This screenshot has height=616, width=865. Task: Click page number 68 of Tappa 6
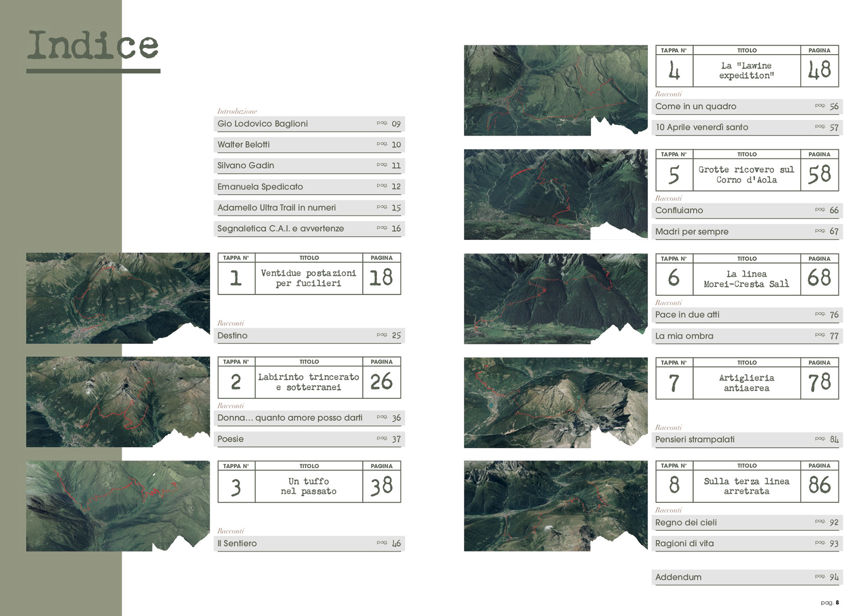pos(819,279)
